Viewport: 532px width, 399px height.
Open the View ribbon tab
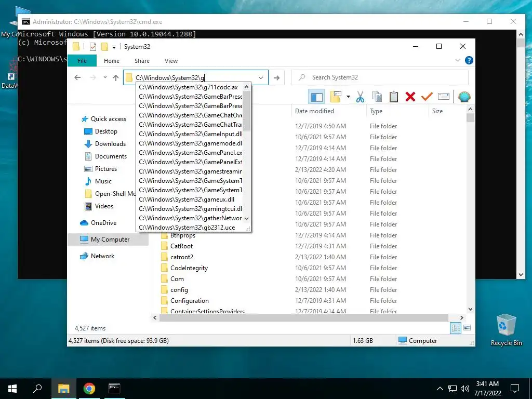point(171,61)
